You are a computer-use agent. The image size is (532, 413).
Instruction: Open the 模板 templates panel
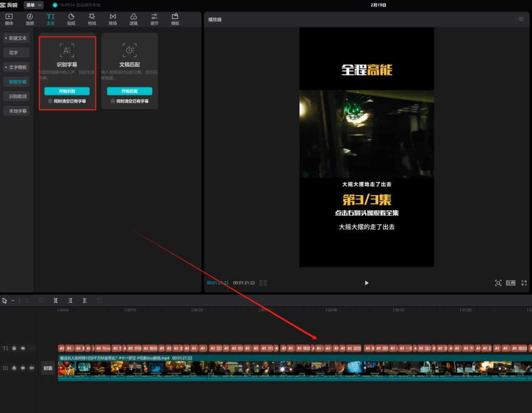pyautogui.click(x=175, y=19)
